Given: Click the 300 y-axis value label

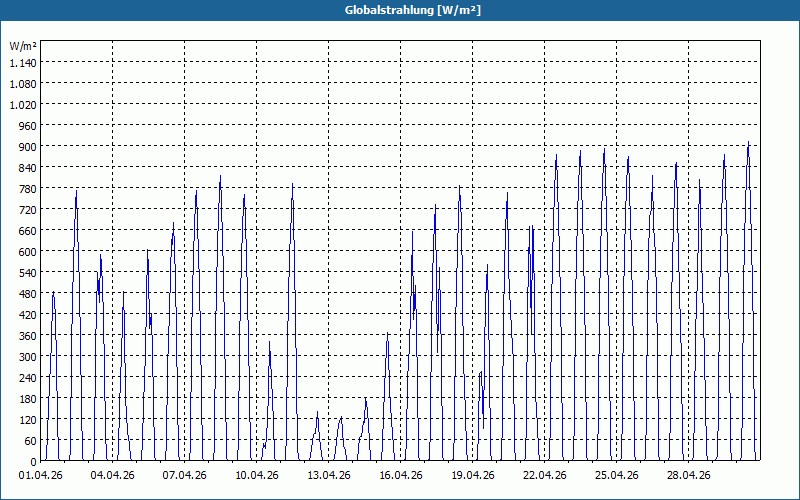Looking at the screenshot, I should [x=28, y=357].
